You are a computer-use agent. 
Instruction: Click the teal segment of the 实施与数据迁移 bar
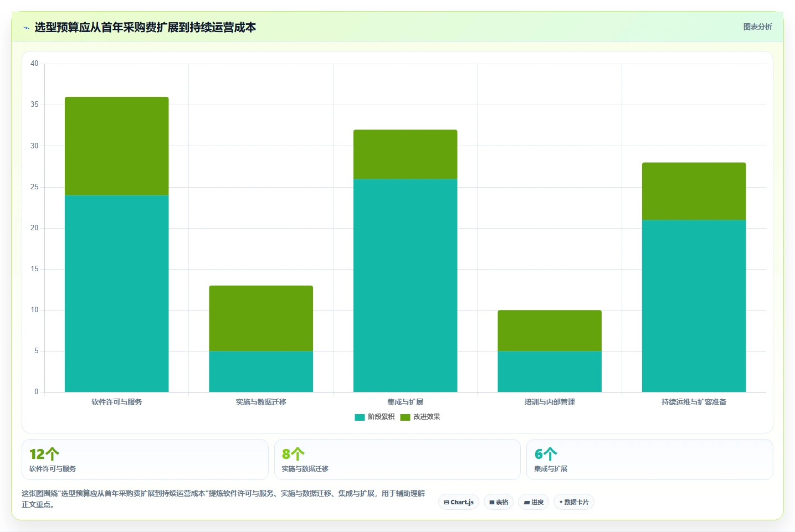(261, 371)
